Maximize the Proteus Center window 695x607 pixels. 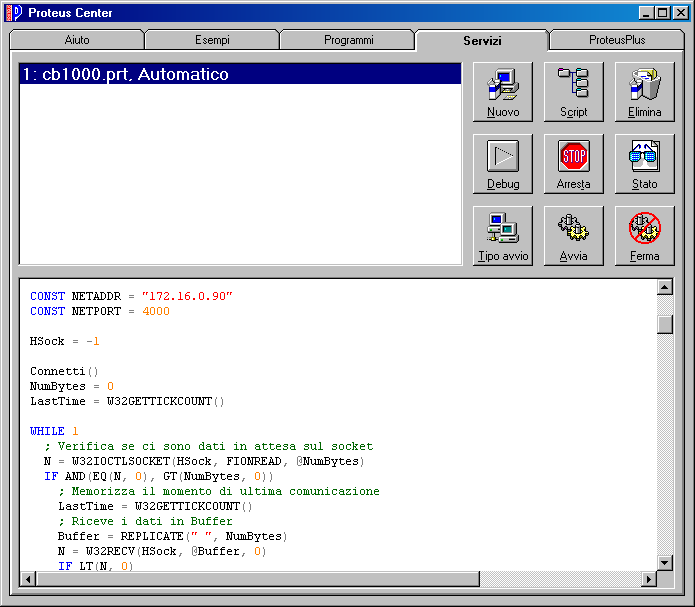663,12
